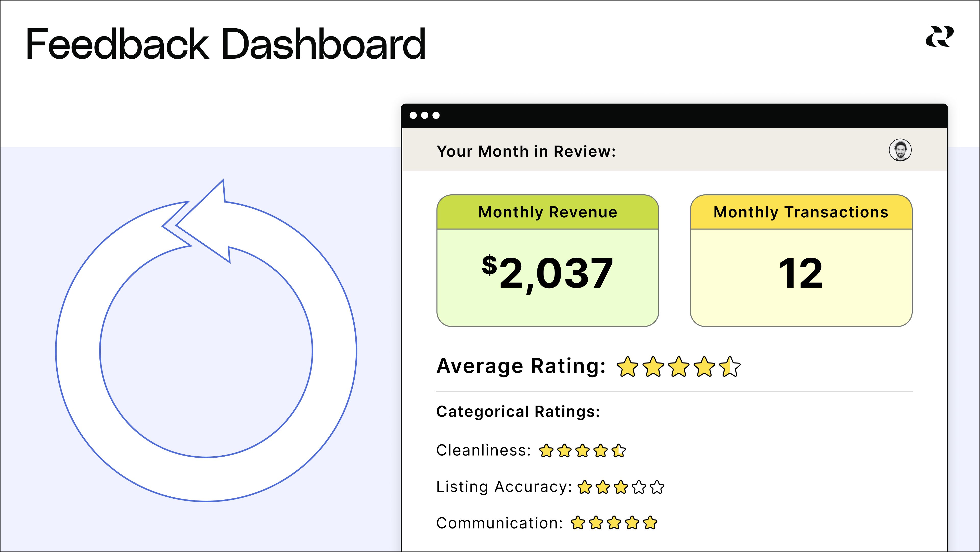
Task: Click the first Cleanliness star
Action: pos(546,451)
